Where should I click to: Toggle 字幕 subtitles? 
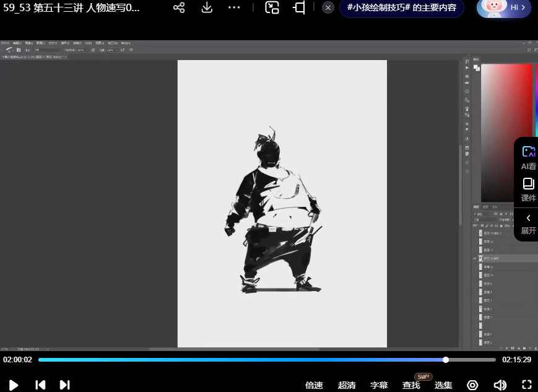pyautogui.click(x=379, y=385)
